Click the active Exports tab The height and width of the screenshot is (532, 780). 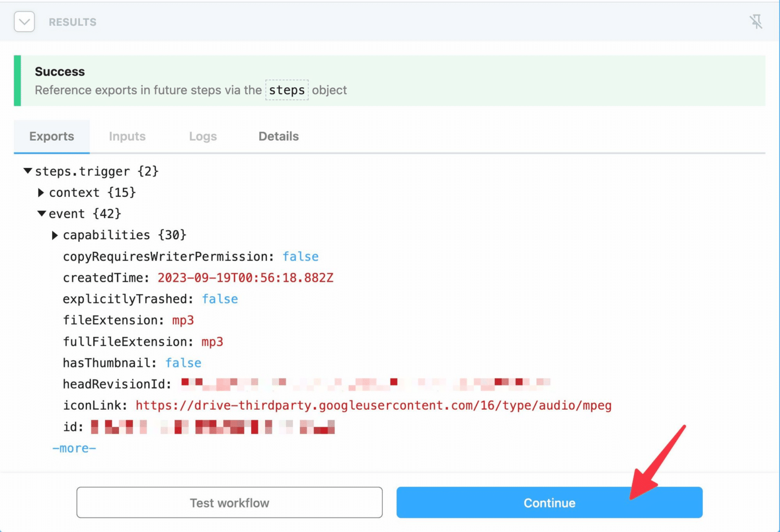click(x=52, y=136)
